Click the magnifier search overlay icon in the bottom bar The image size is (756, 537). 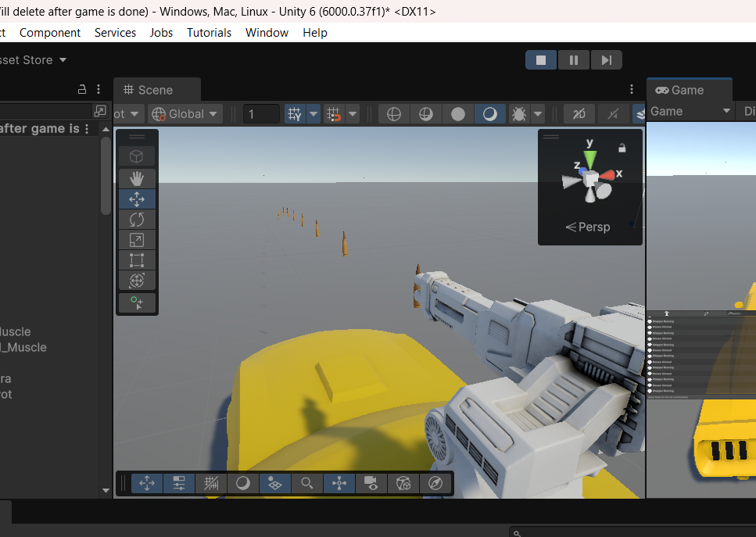307,483
